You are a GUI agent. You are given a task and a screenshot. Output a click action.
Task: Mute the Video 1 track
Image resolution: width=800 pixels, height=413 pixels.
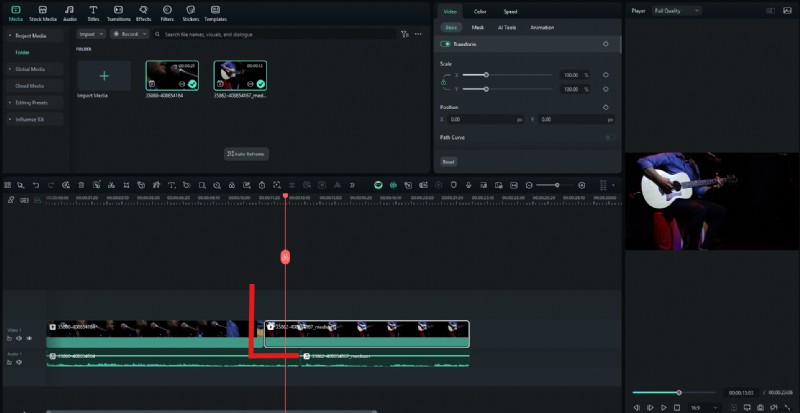(x=19, y=338)
